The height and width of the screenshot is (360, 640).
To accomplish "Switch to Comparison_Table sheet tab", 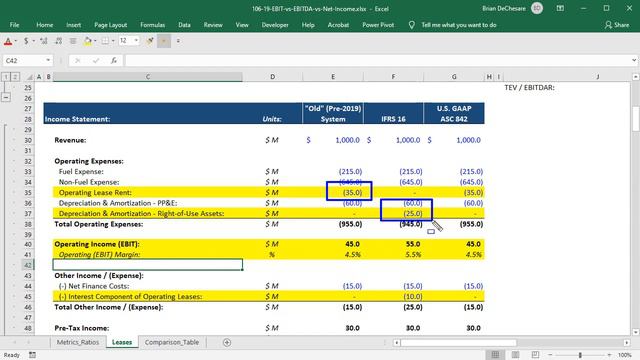I will pos(172,342).
